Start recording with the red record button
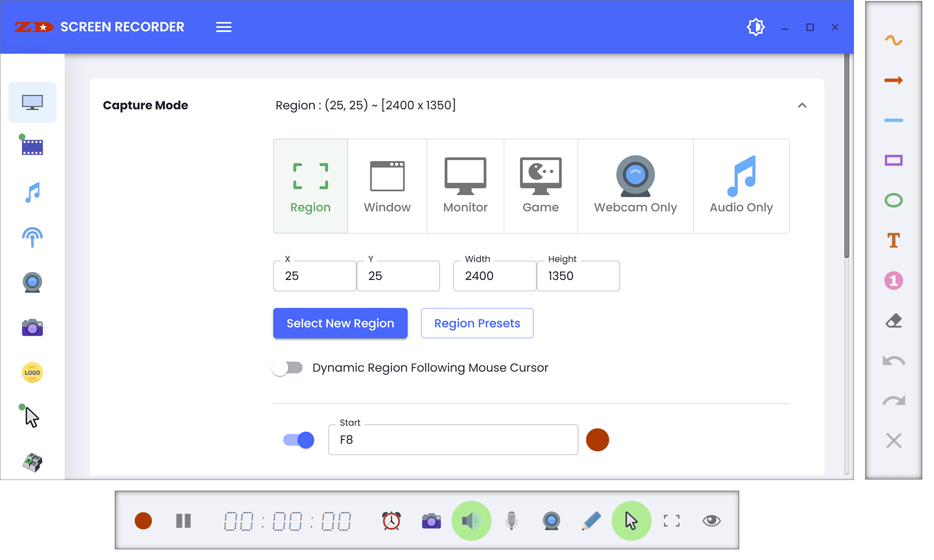Viewport: 934px width, 560px height. tap(143, 521)
